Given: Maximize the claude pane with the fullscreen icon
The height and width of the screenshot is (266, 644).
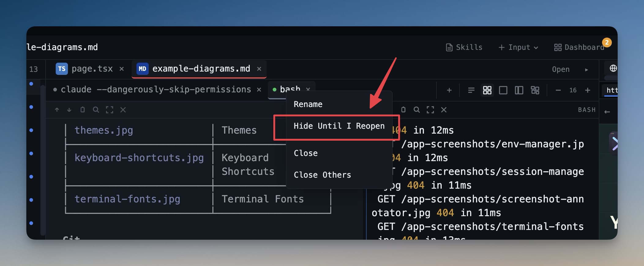Looking at the screenshot, I should (110, 110).
